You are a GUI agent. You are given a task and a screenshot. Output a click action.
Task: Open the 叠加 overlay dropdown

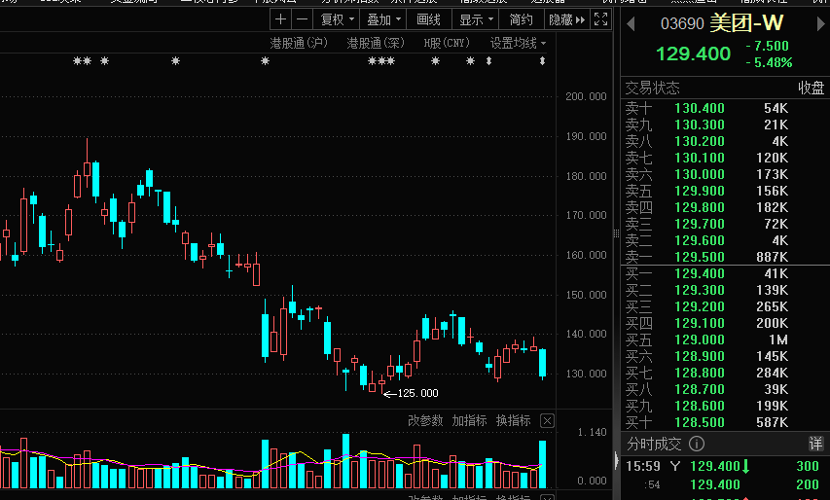384,20
